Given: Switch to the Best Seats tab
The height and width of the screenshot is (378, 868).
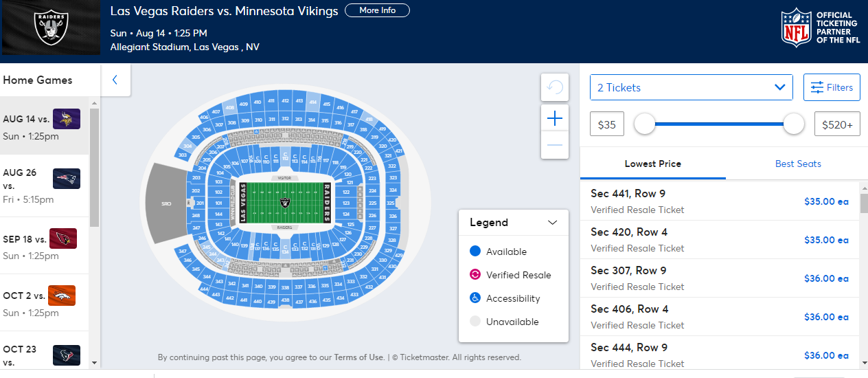Looking at the screenshot, I should pyautogui.click(x=798, y=164).
